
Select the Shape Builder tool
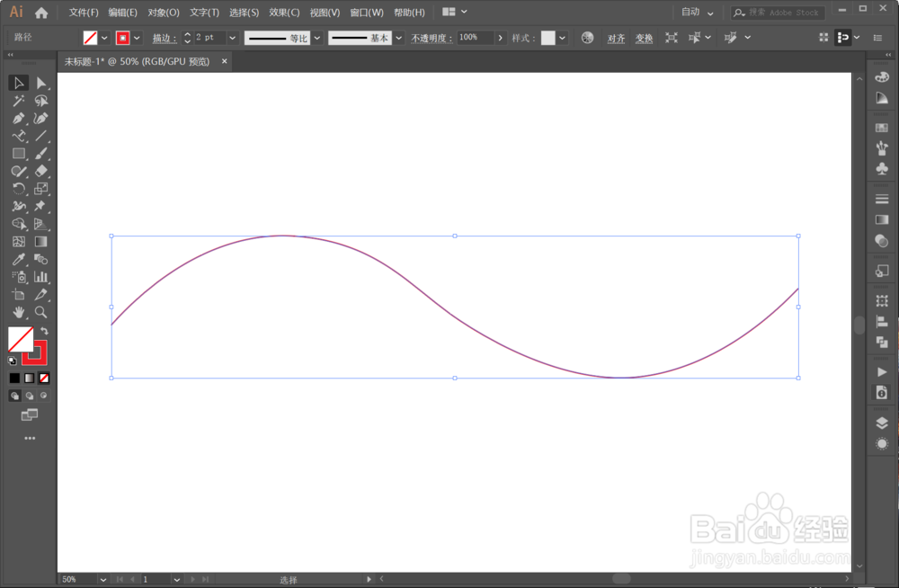[18, 224]
